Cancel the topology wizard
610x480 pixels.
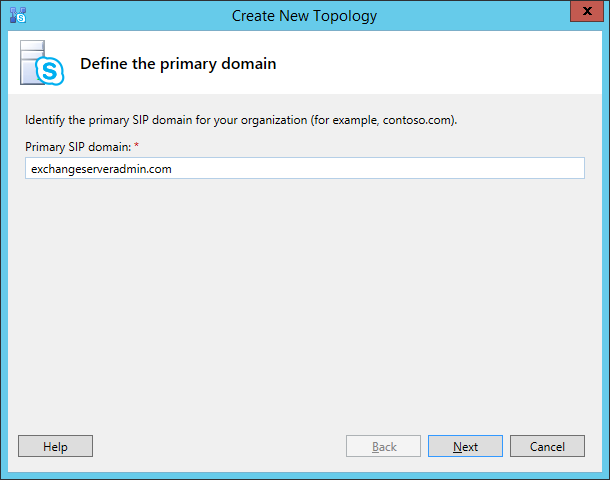click(547, 446)
